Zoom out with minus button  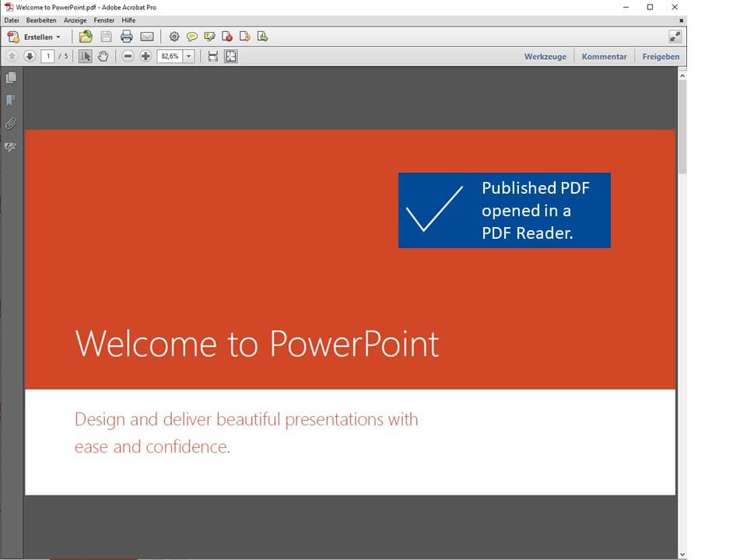pos(128,56)
